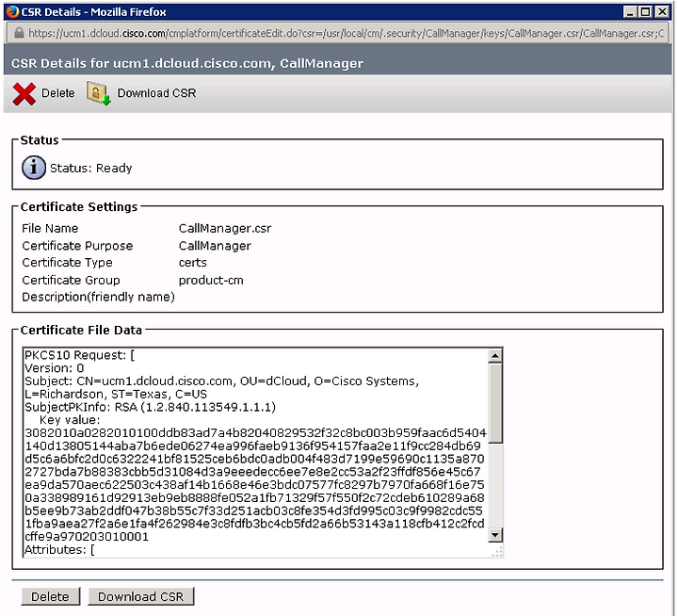Image resolution: width=678 pixels, height=616 pixels.
Task: Click the 'certs' certificate type value
Action: [x=193, y=263]
